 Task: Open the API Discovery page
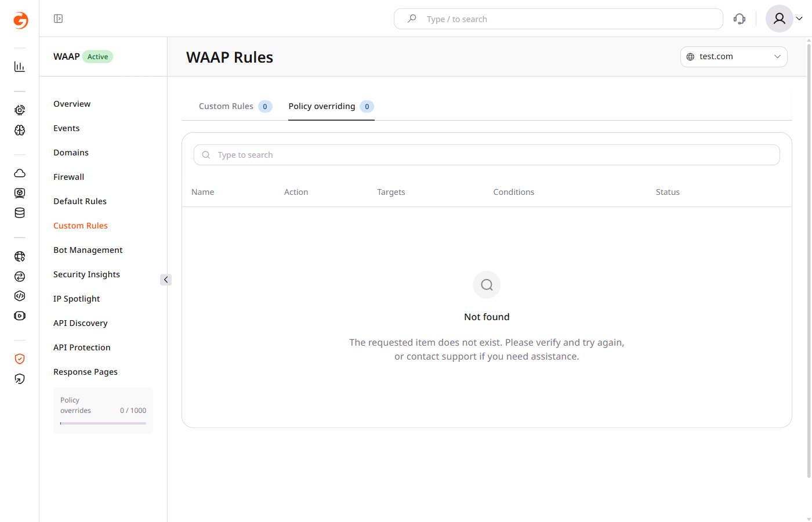coord(81,323)
